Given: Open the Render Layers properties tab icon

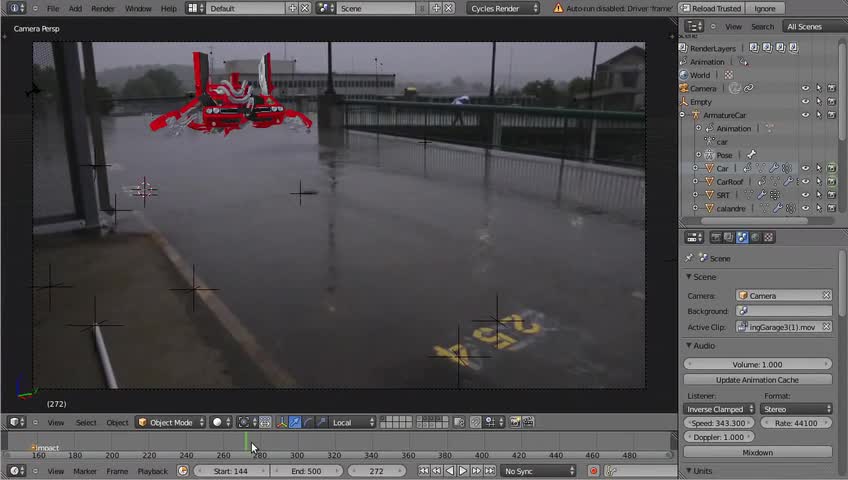Looking at the screenshot, I should click(x=728, y=237).
